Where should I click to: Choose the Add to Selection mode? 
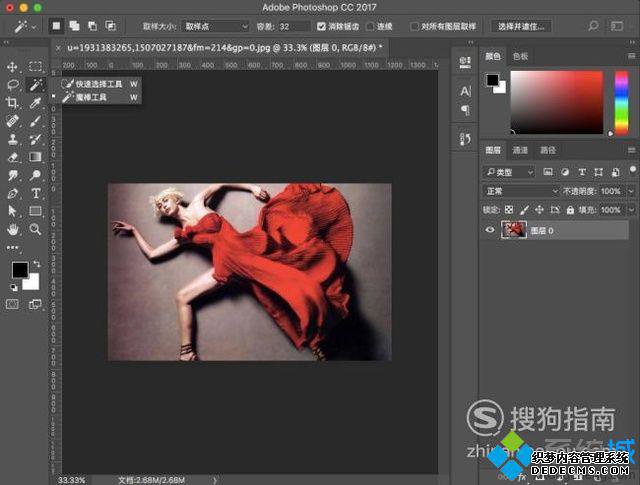coord(74,26)
